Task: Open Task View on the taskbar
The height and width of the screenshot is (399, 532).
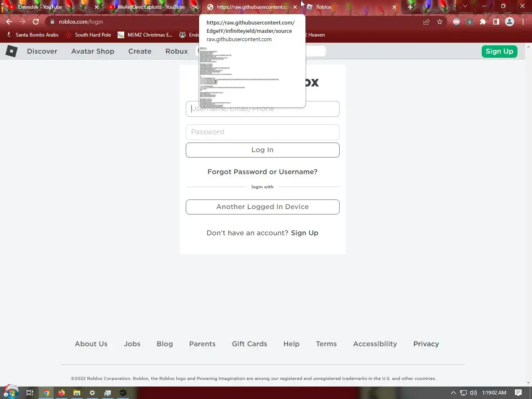Action: [x=30, y=393]
